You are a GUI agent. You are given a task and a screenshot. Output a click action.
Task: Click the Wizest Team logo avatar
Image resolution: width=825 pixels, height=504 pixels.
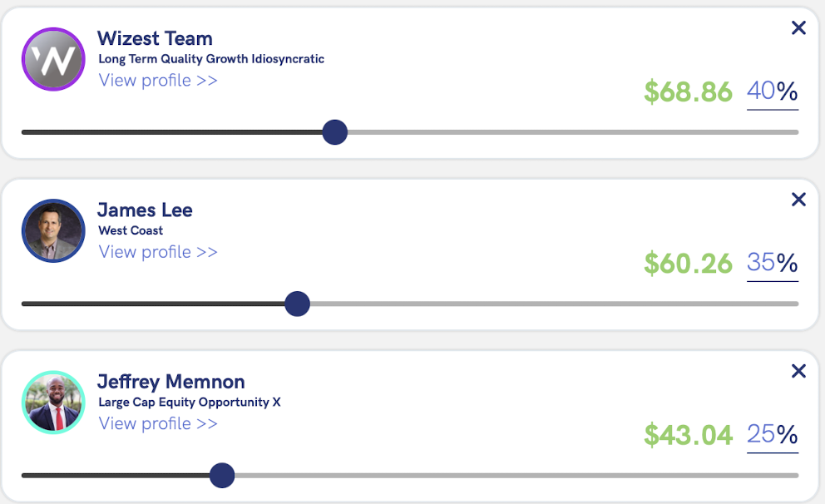tap(53, 60)
